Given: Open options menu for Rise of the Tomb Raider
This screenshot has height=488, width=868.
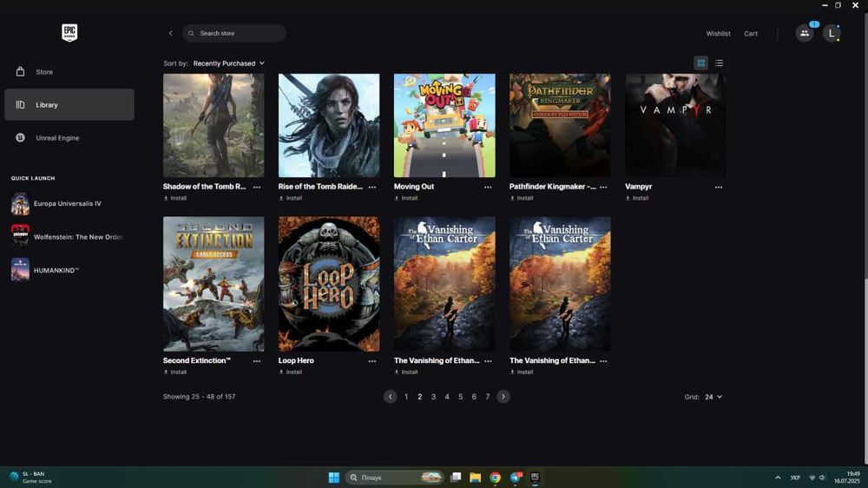Looking at the screenshot, I should point(372,188).
